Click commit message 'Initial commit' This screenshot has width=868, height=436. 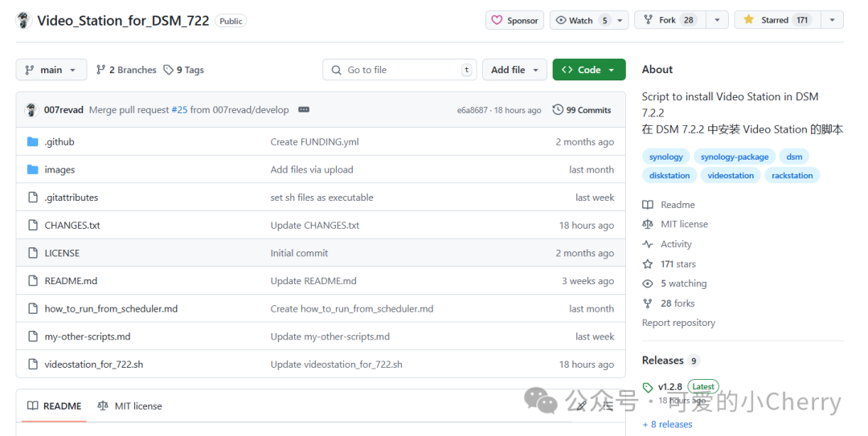pos(299,253)
